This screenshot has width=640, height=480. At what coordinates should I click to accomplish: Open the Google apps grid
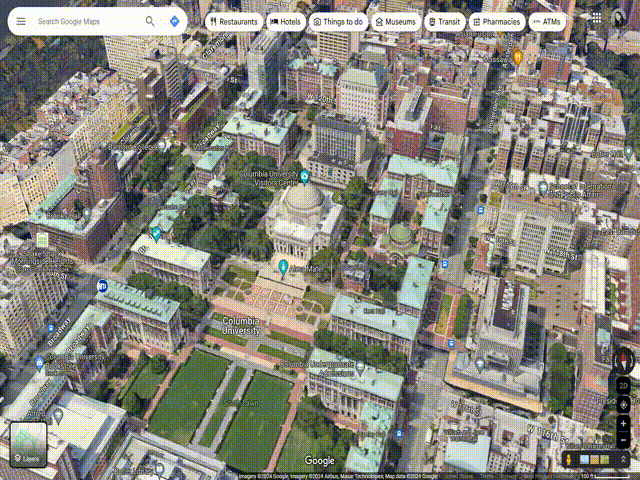point(597,18)
